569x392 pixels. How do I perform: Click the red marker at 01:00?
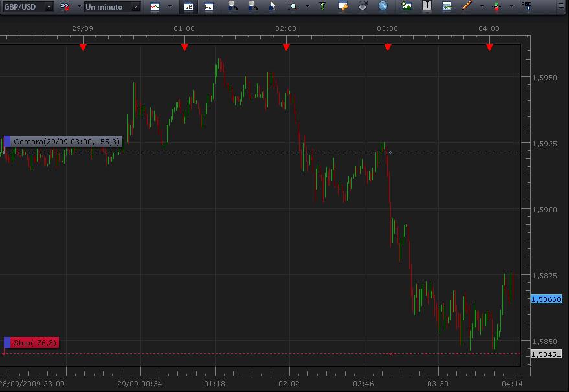[x=184, y=47]
